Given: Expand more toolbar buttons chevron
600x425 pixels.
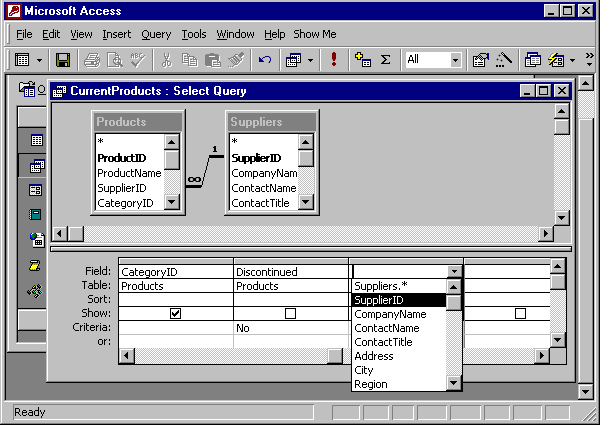Looking at the screenshot, I should (589, 60).
